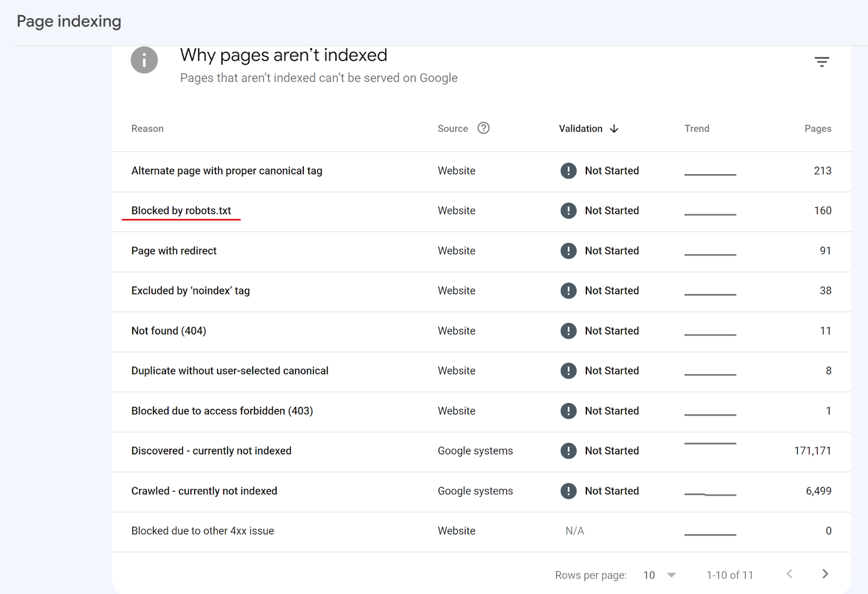Select the Page with redirect row
Viewport: 868px width, 594px height.
tap(174, 251)
